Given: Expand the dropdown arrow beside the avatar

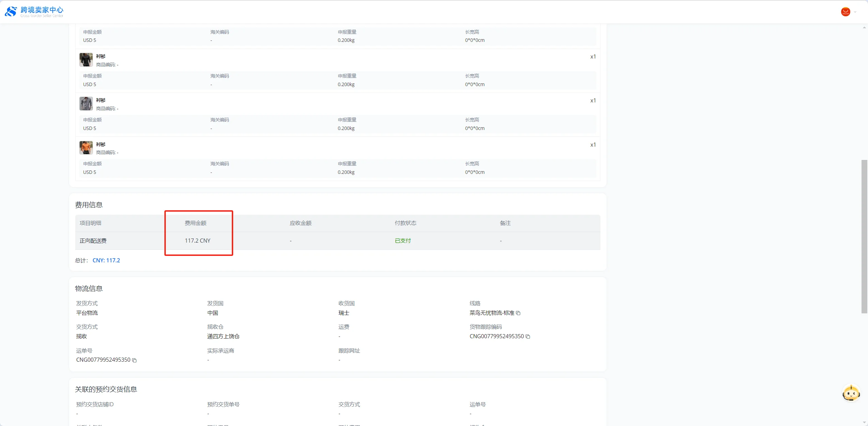Looking at the screenshot, I should (855, 12).
